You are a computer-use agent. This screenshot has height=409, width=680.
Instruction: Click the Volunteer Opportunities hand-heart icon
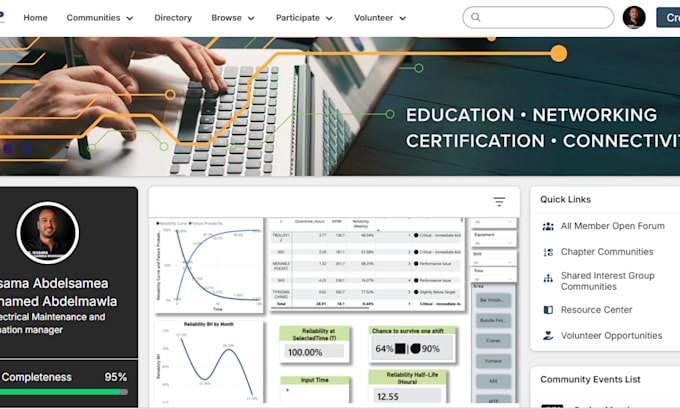(x=548, y=335)
